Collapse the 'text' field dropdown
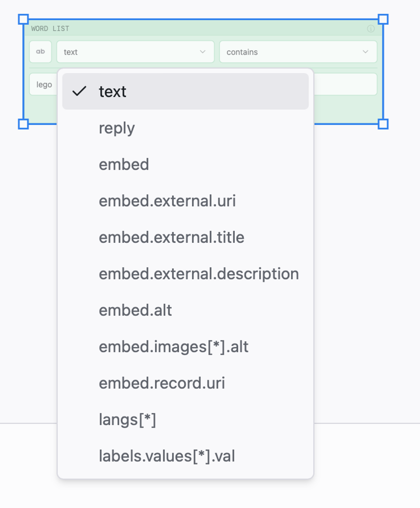The image size is (420, 508). (x=135, y=52)
